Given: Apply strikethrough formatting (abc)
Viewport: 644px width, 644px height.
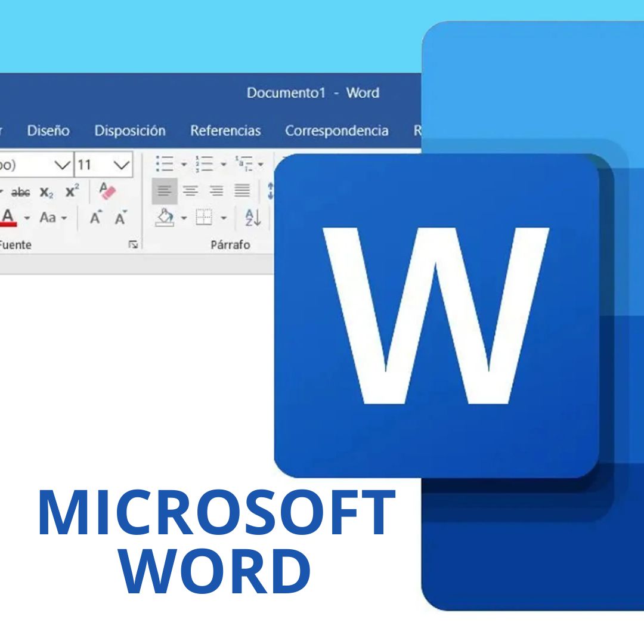Looking at the screenshot, I should click(x=20, y=192).
